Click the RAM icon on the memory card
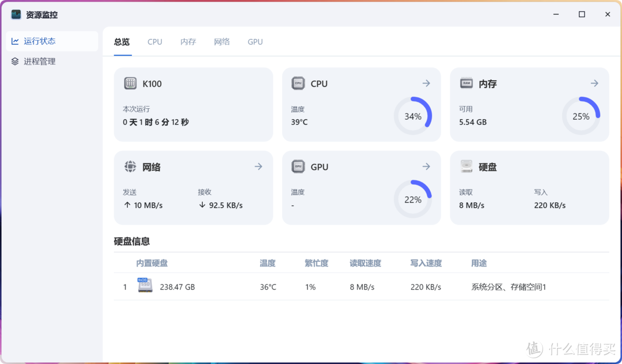This screenshot has height=364, width=622. pos(466,83)
